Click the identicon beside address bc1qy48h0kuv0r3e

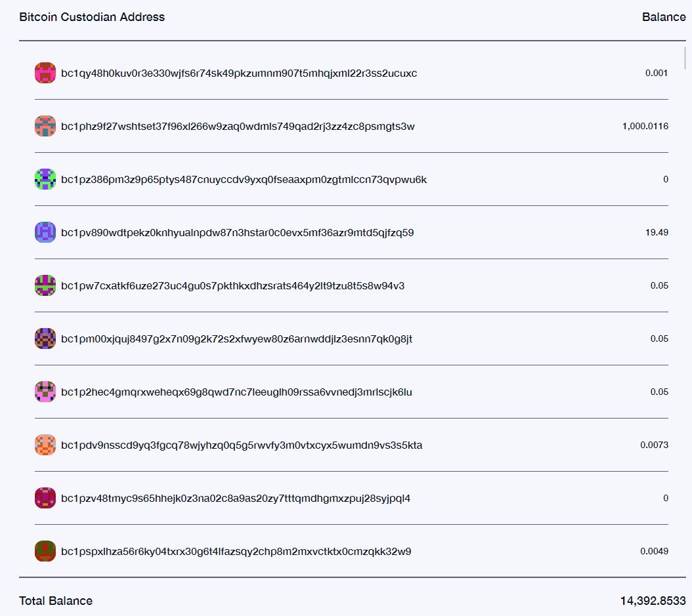click(45, 73)
